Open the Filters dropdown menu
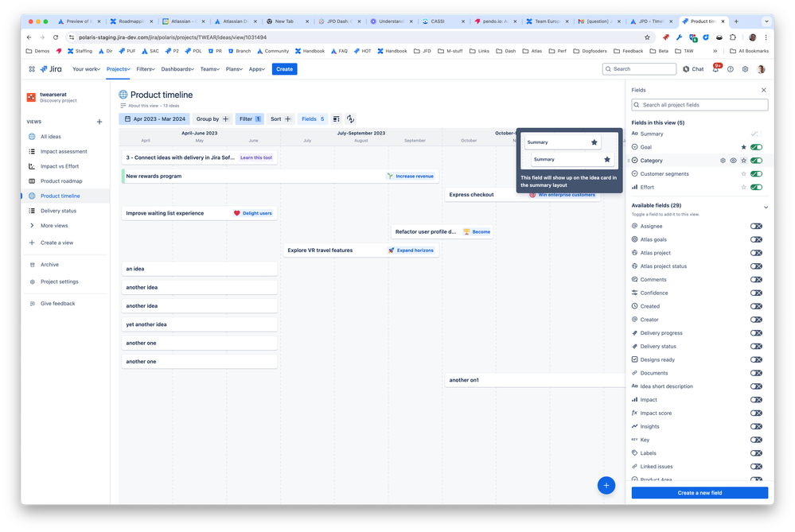The image size is (795, 532). (146, 69)
